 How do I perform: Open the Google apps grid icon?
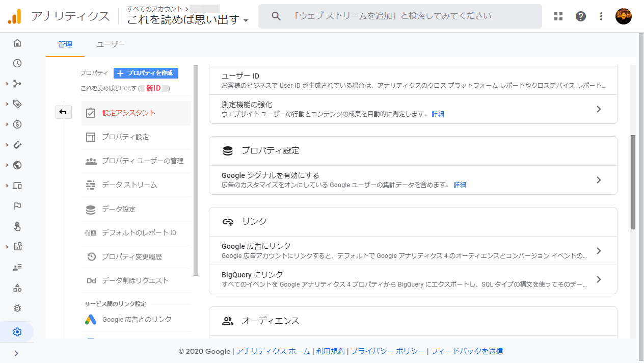(558, 16)
